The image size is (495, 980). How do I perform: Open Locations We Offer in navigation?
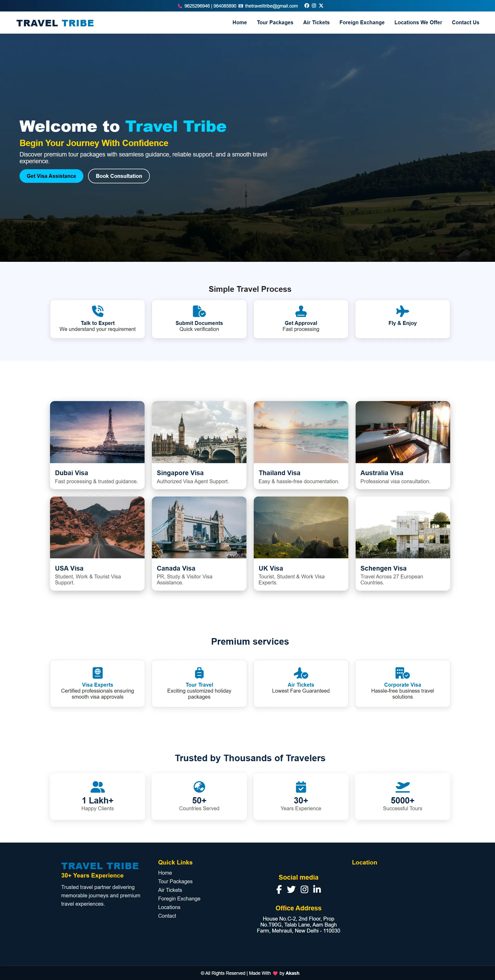(x=418, y=22)
